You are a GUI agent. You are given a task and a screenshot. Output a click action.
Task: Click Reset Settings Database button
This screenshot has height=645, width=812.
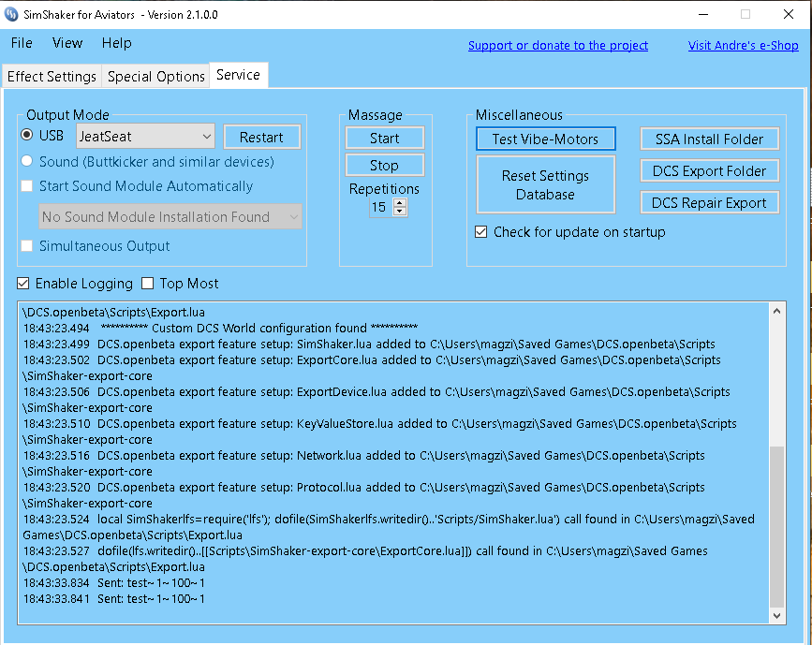(545, 184)
